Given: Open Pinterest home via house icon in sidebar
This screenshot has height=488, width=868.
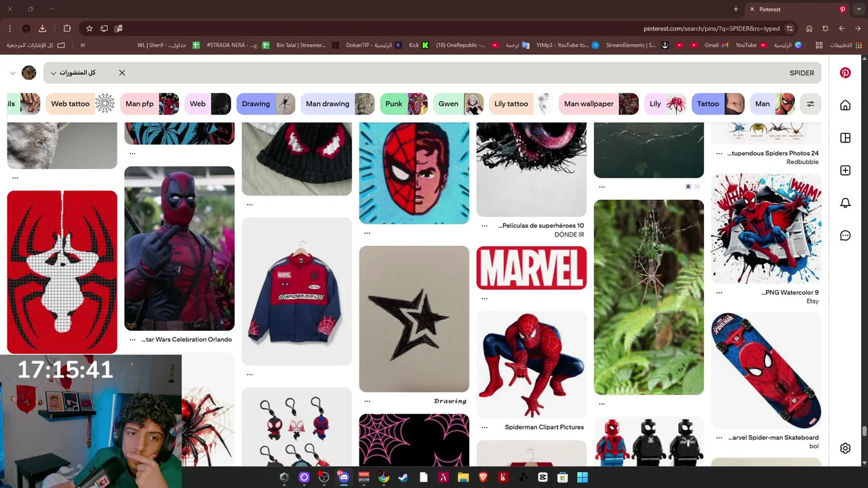Looking at the screenshot, I should [845, 105].
